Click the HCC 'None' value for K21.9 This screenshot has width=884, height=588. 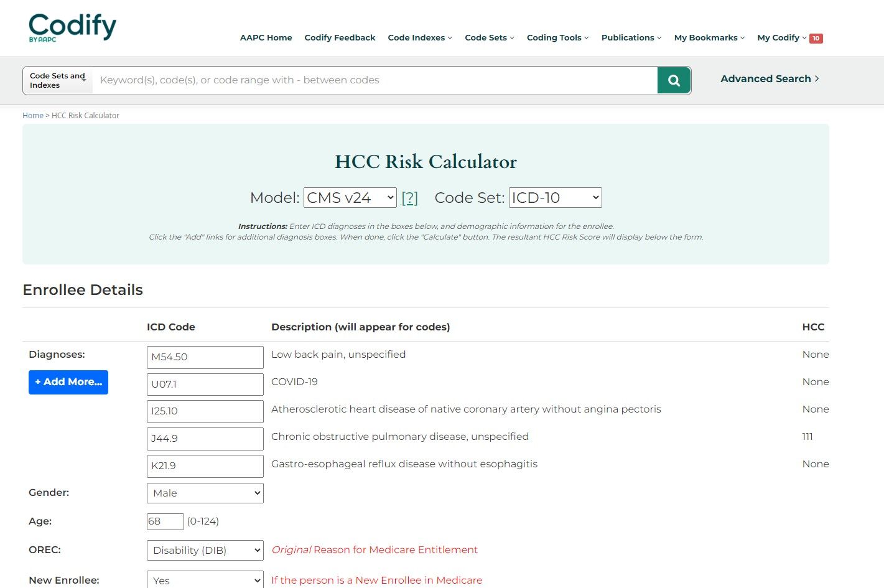(816, 464)
